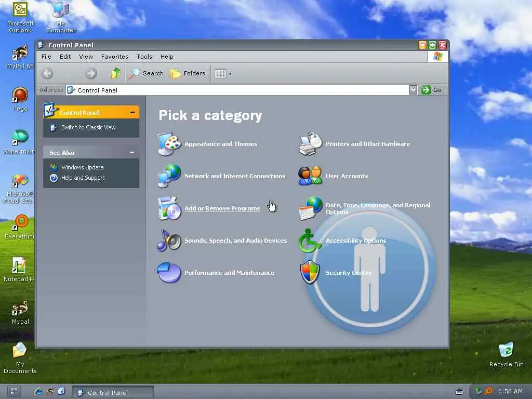Screen dimensions: 532x399
Task: Open the View menu
Action: pos(86,57)
